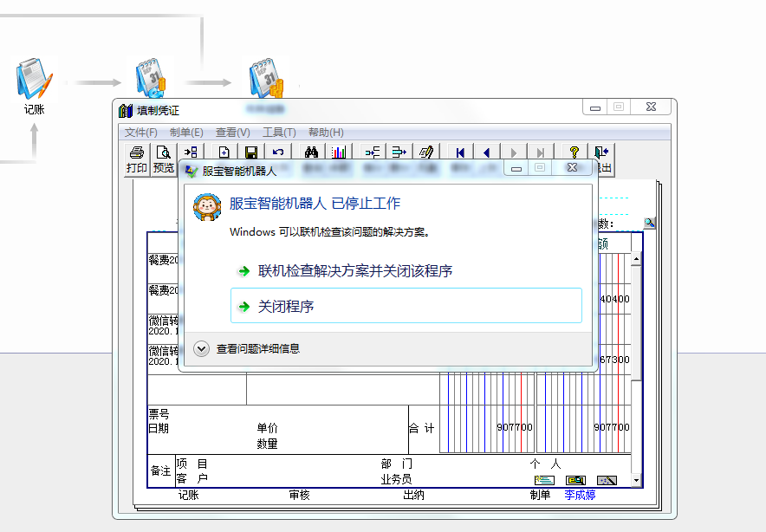
Task: Click the 票号 field label
Action: [x=159, y=414]
